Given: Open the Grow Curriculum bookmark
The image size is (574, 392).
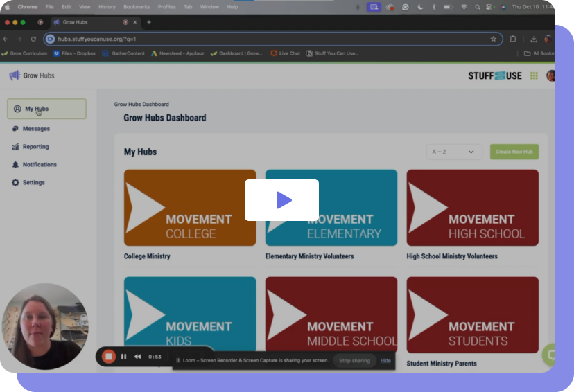Looking at the screenshot, I should (x=24, y=53).
